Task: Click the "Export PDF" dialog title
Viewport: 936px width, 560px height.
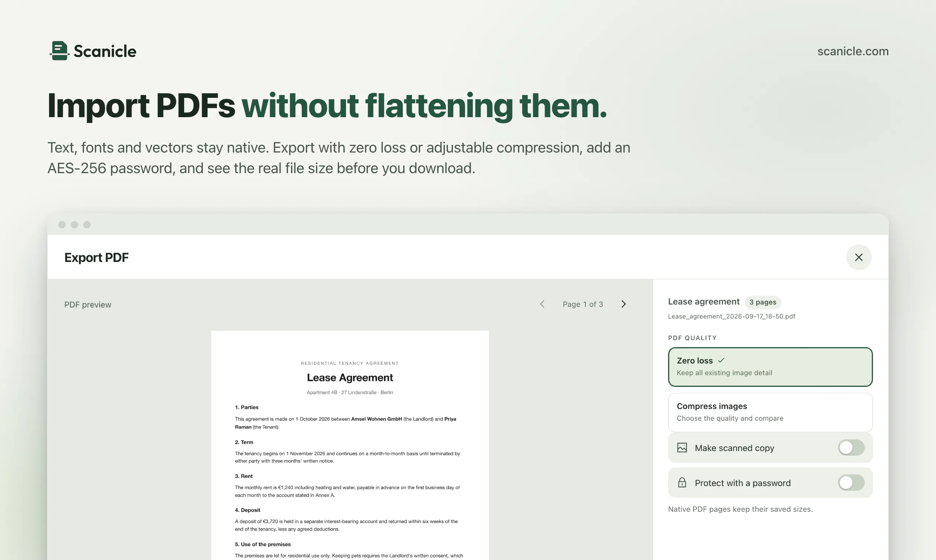Action: (x=96, y=258)
